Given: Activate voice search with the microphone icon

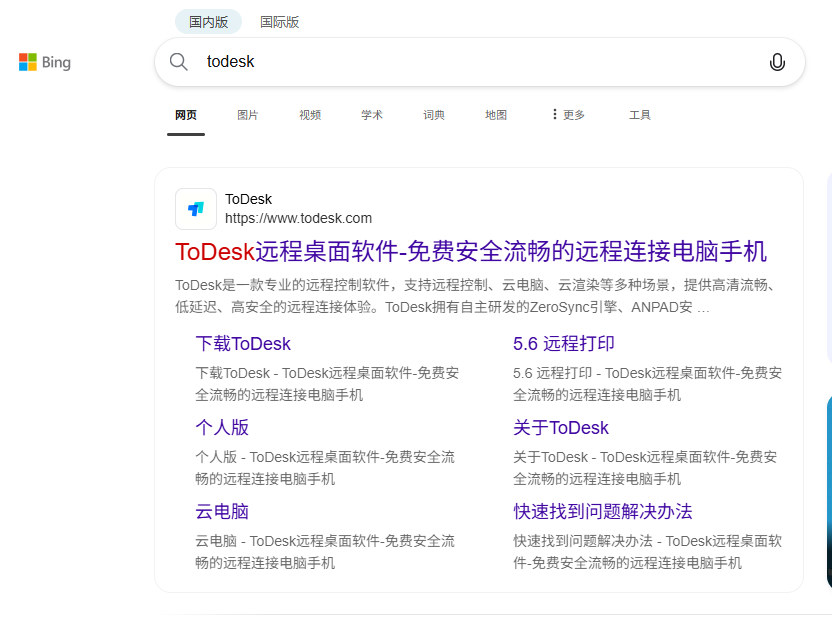Looking at the screenshot, I should tap(777, 61).
